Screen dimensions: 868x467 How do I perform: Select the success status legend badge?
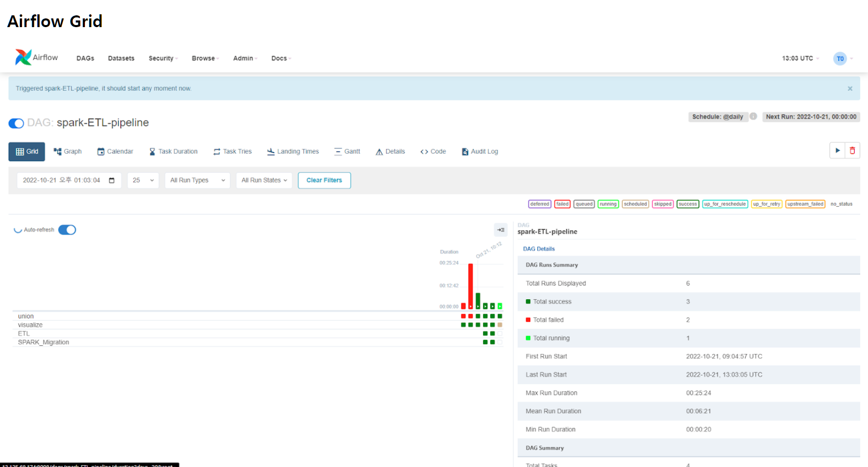point(687,204)
